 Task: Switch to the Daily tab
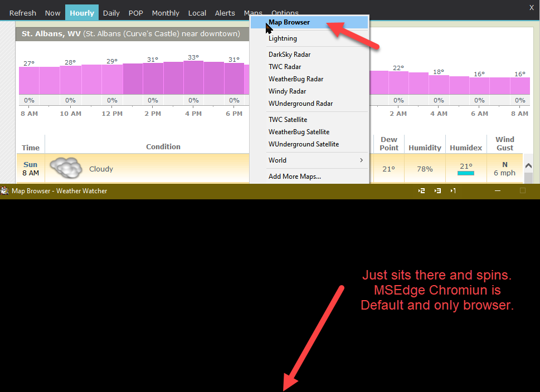coord(111,13)
